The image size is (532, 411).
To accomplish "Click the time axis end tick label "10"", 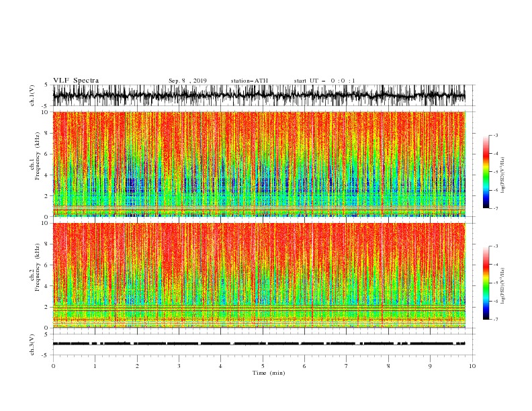I will pyautogui.click(x=472, y=366).
